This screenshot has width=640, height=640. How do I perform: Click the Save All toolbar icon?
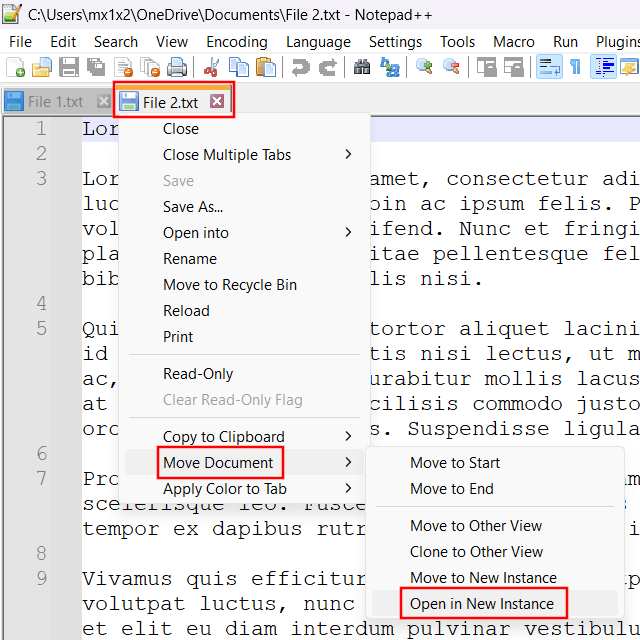96,67
